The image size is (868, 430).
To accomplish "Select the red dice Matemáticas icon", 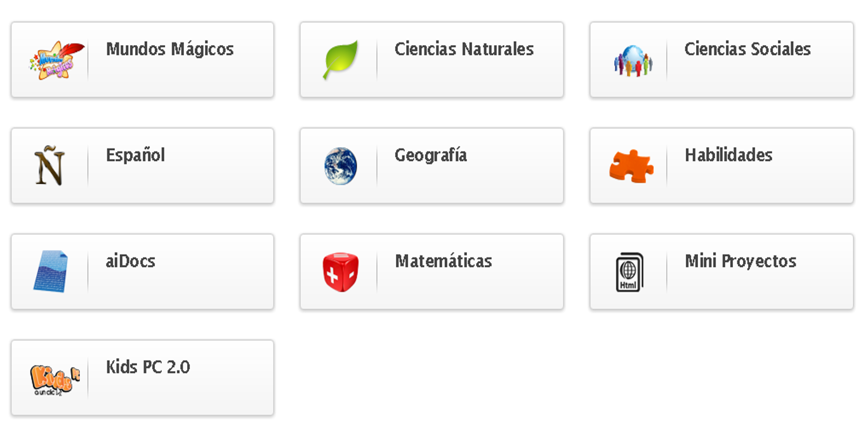I will tap(341, 271).
